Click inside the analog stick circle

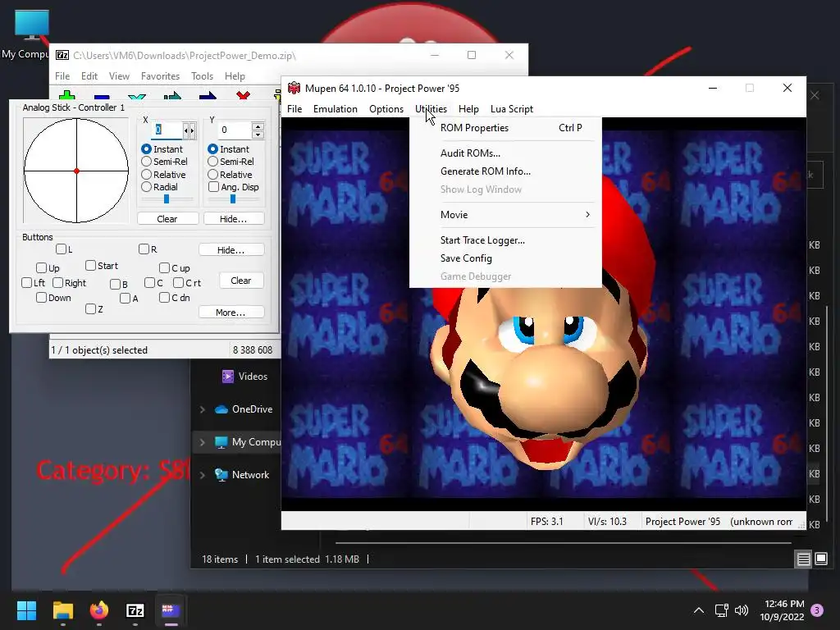click(76, 171)
